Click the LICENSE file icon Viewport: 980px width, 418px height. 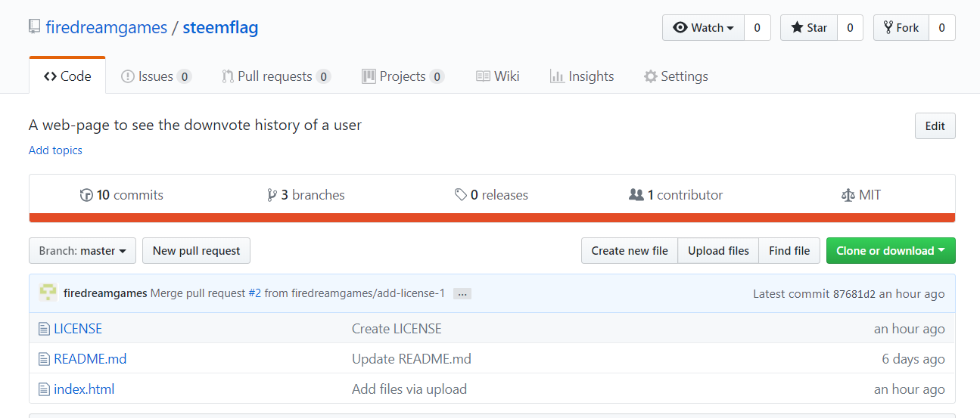coord(44,329)
